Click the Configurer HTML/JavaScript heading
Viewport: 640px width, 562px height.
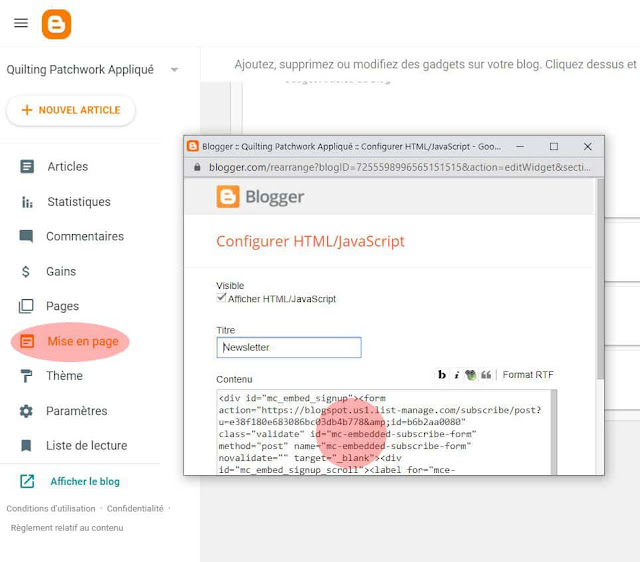pyautogui.click(x=310, y=241)
